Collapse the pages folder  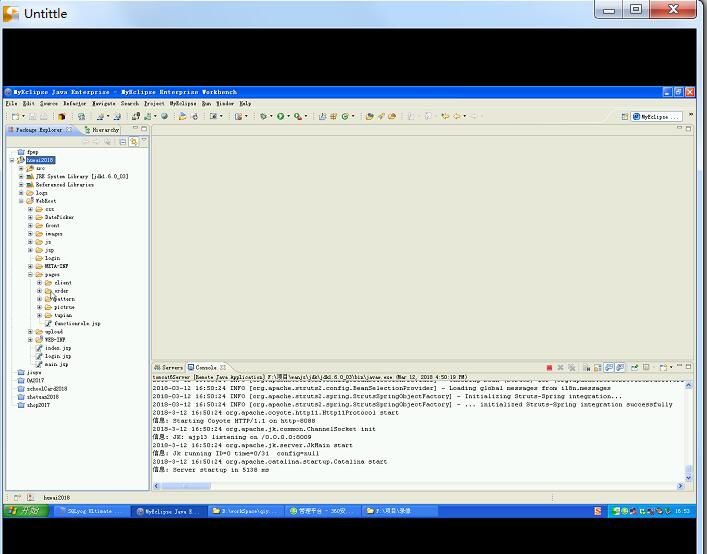click(30, 275)
